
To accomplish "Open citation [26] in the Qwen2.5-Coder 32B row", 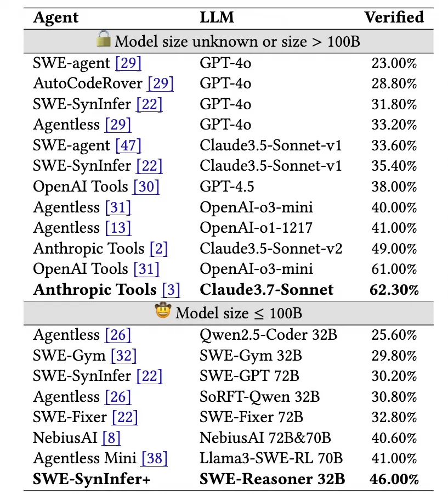I will (118, 335).
